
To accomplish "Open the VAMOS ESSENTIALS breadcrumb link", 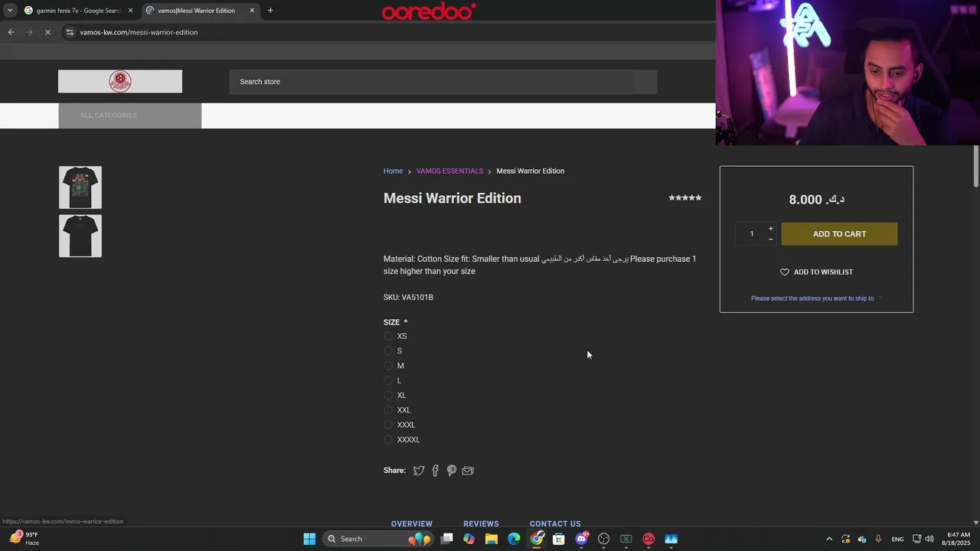I will pos(449,171).
